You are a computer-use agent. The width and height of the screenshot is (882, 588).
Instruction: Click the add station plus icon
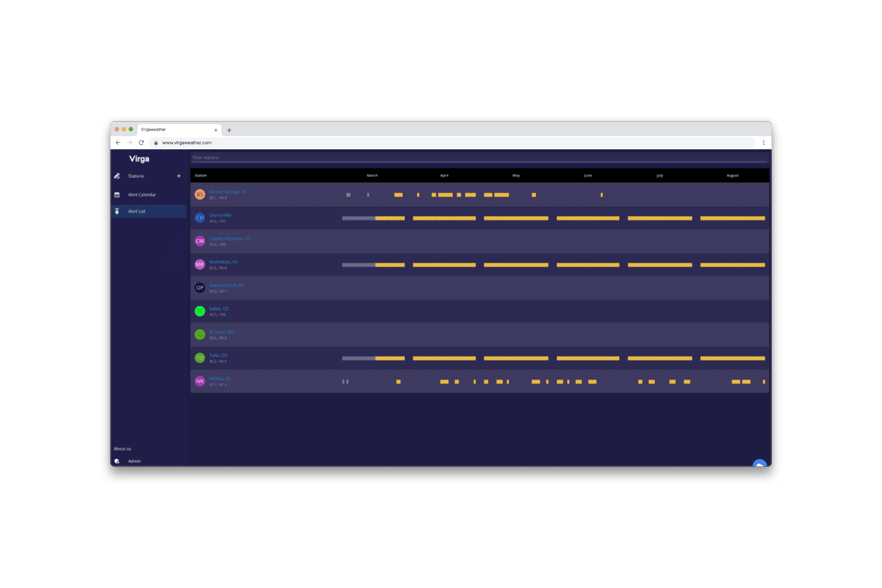click(x=179, y=176)
